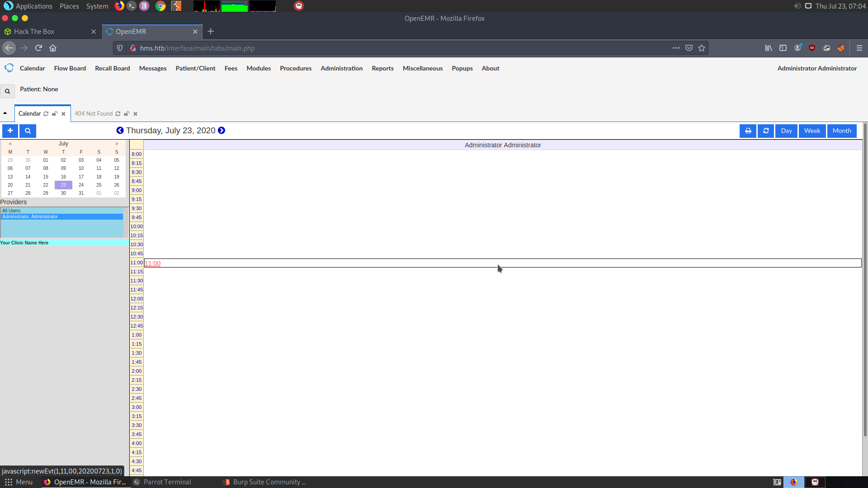
Task: Collapse the panel with the up arrow
Action: pyautogui.click(x=5, y=113)
